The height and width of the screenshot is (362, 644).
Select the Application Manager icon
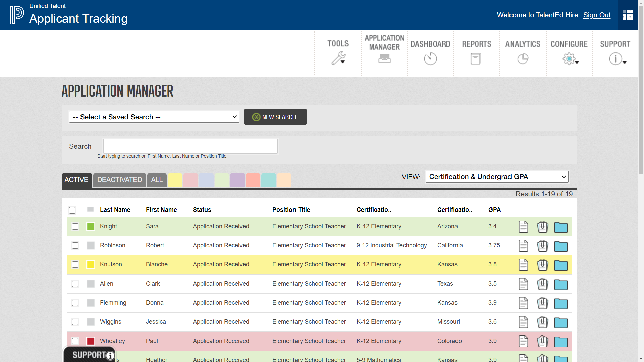pos(384,59)
